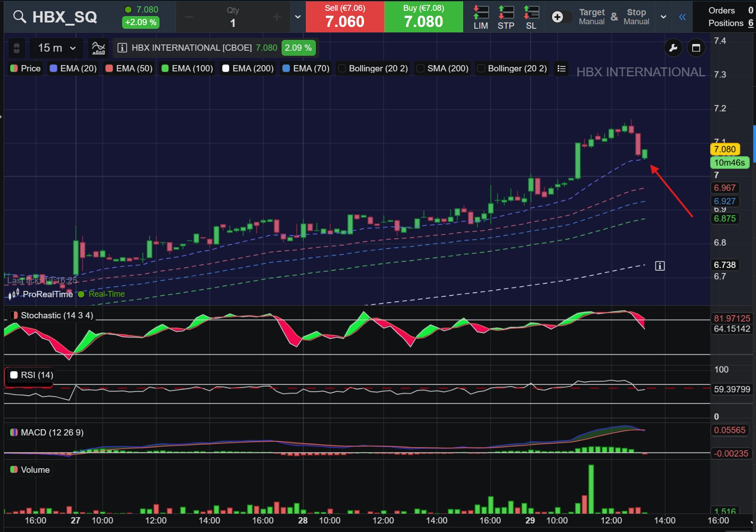Select the SL stop-limit order icon
The height and width of the screenshot is (532, 756).
pyautogui.click(x=531, y=18)
